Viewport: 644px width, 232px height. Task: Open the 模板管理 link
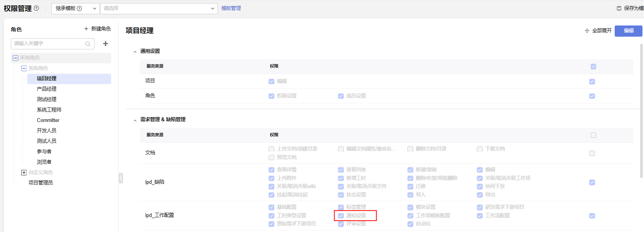(x=231, y=8)
